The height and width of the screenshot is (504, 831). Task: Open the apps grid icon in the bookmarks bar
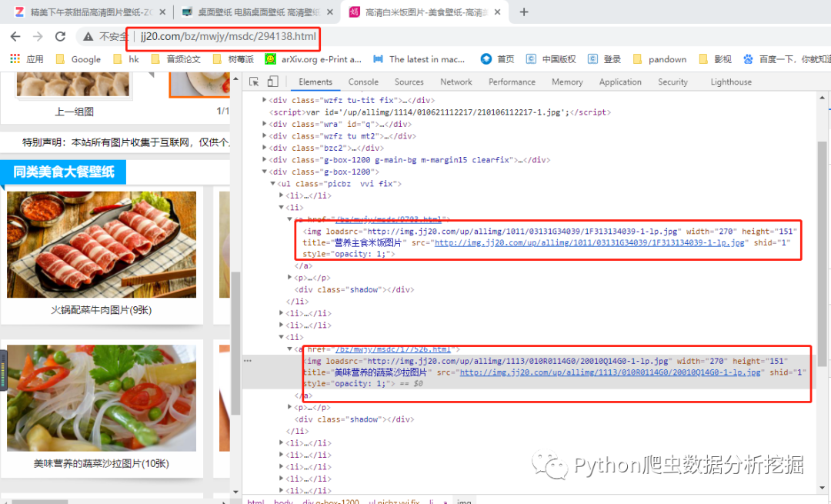point(15,58)
